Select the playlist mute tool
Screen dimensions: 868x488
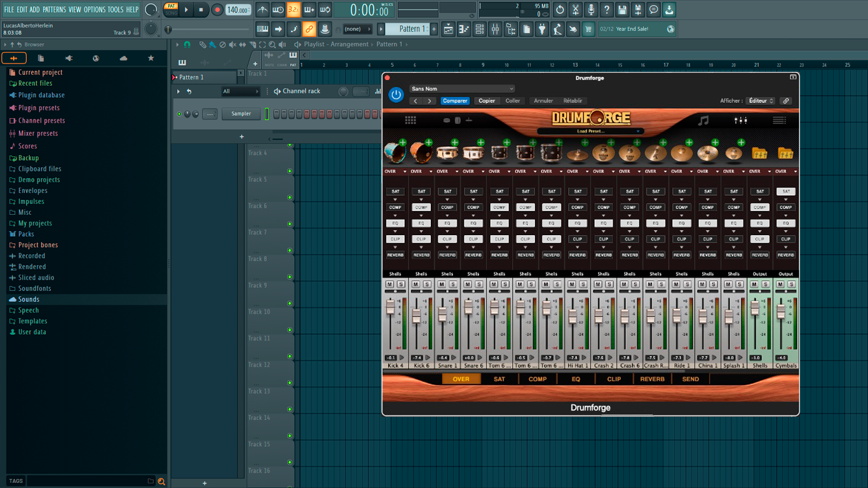(233, 44)
